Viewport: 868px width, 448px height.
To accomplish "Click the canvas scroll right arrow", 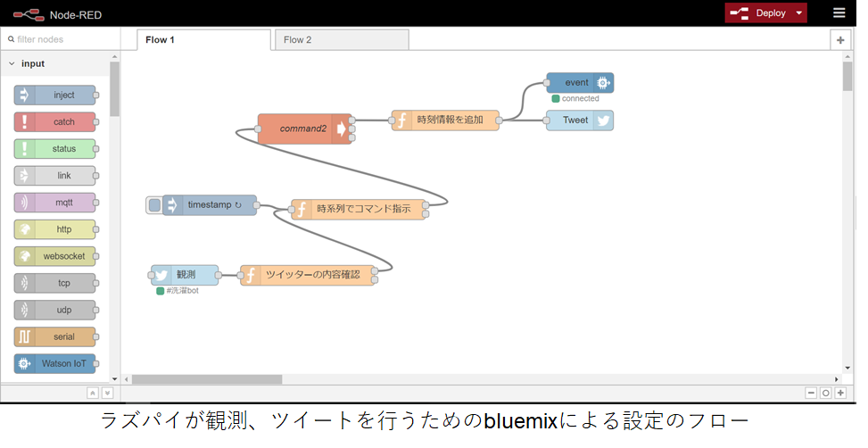I will coord(837,379).
